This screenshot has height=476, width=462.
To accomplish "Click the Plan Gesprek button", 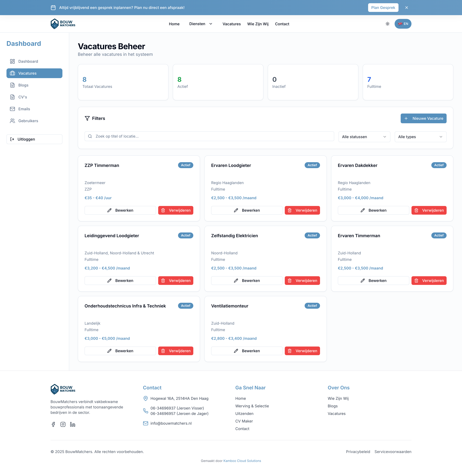I will 383,8.
